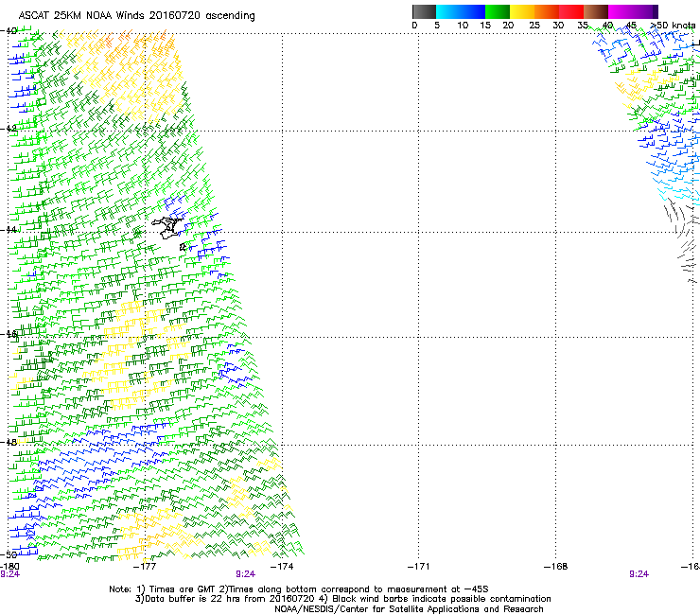Click the purple '9:24' time below -180
Viewport: 700px width, 615px height.
tap(9, 574)
